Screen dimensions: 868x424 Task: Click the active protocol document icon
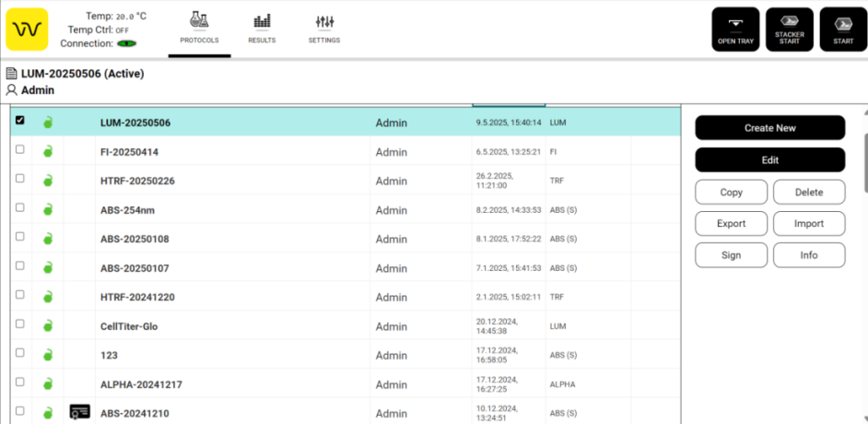[x=12, y=74]
